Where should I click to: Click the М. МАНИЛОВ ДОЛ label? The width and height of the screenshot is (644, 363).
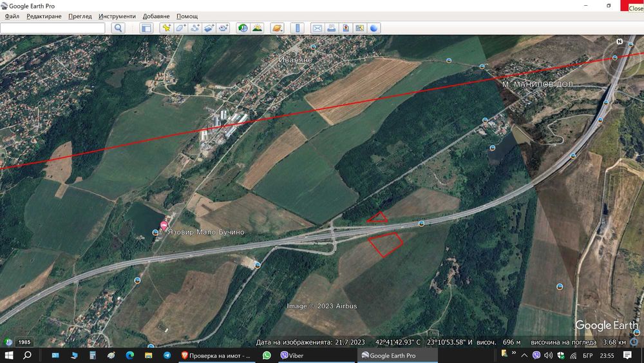point(538,84)
